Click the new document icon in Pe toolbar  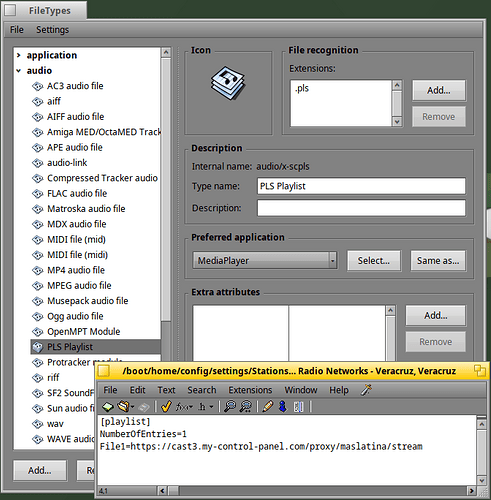tap(108, 407)
